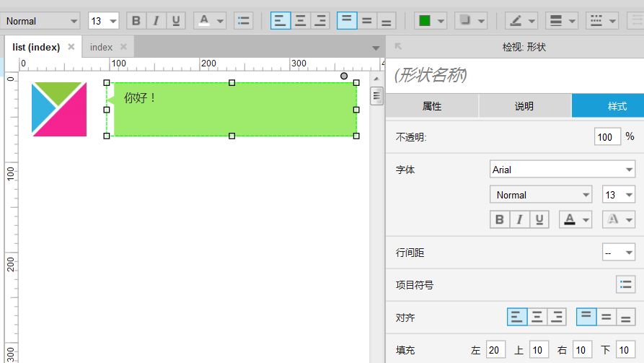
Task: Open top toolbar font color dropdown arrow
Action: point(220,22)
